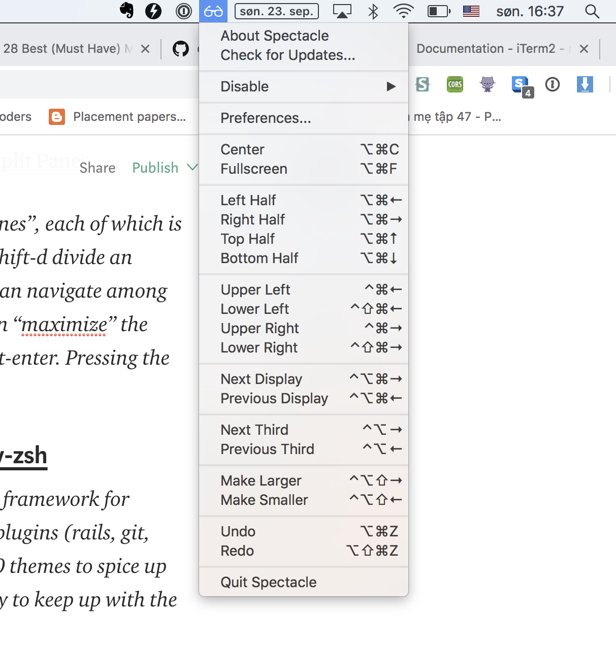Choose Quit Spectacle
Viewport: 616px width, 672px height.
pos(304,582)
